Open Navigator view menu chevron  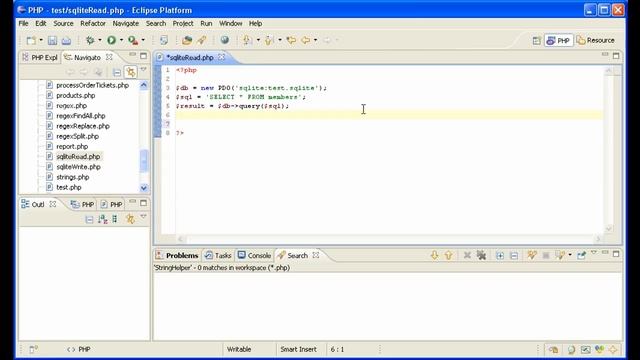click(143, 70)
